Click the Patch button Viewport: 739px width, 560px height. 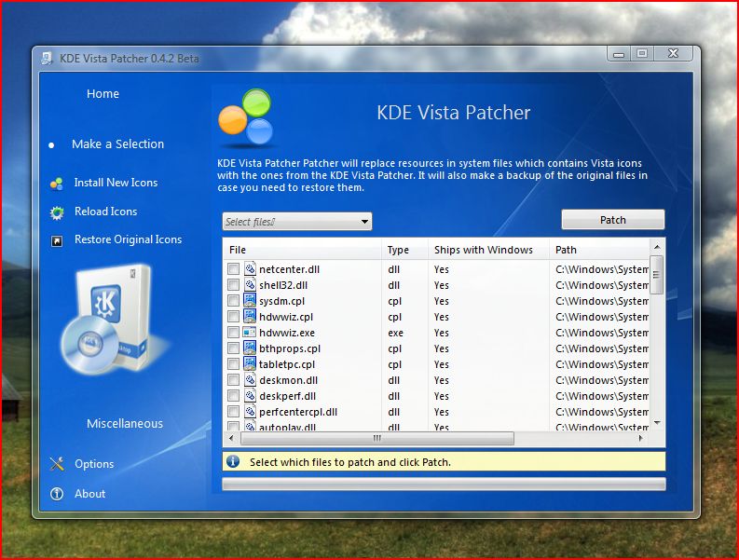click(612, 220)
